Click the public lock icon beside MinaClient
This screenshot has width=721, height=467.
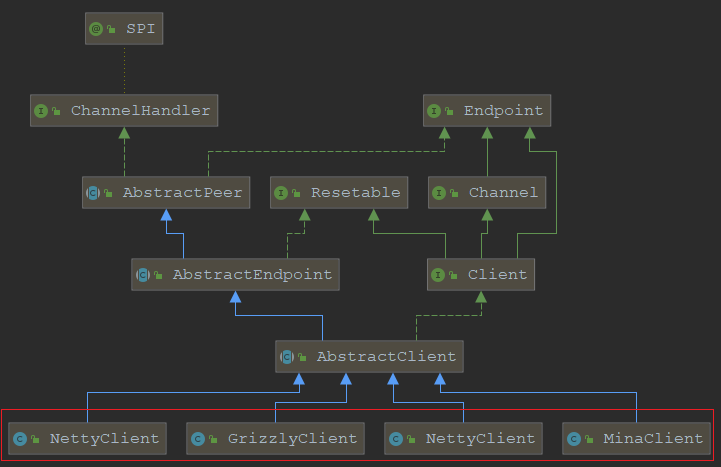[589, 439]
